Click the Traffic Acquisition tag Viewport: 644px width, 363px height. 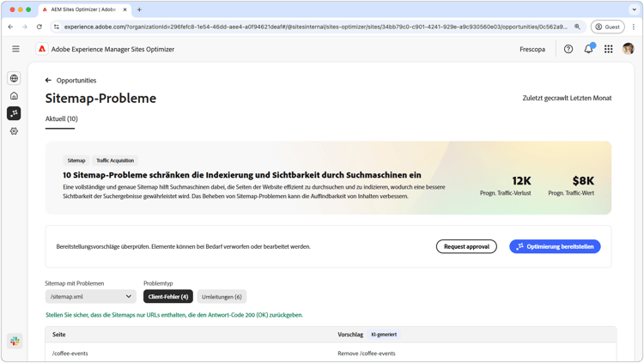coord(115,160)
